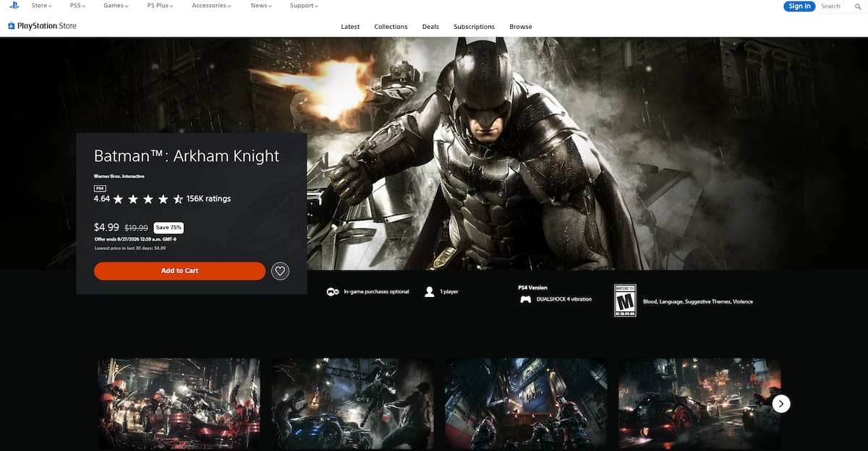Click the 4.64 rating score

(102, 199)
